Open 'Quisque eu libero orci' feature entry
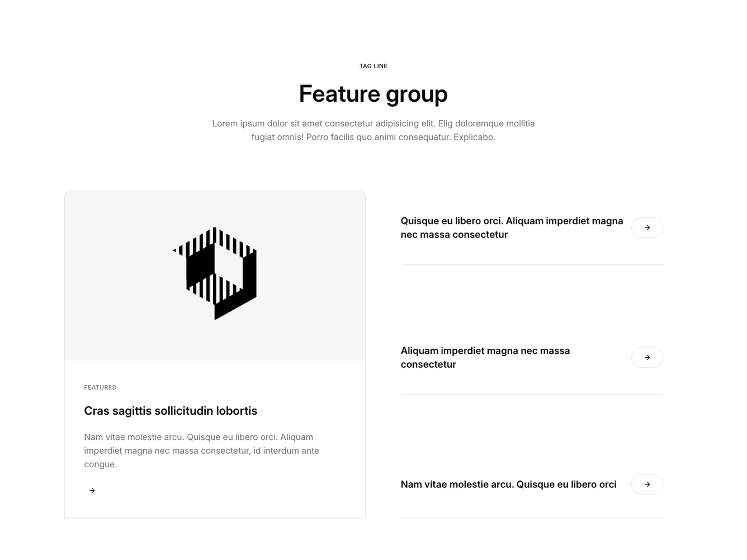Viewport: 747px width, 560px height. 512,227
